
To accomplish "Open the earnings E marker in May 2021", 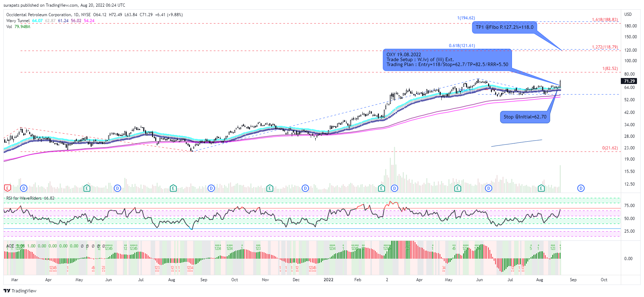I will click(87, 188).
